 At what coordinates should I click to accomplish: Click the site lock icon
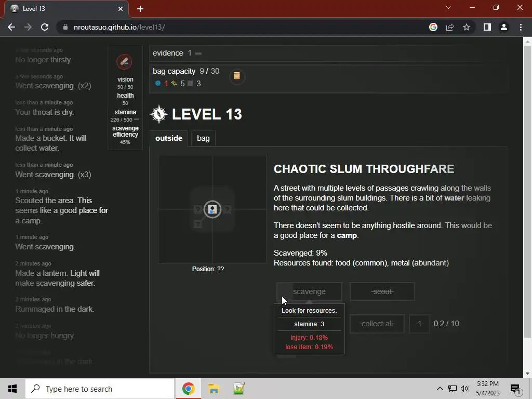click(x=65, y=27)
